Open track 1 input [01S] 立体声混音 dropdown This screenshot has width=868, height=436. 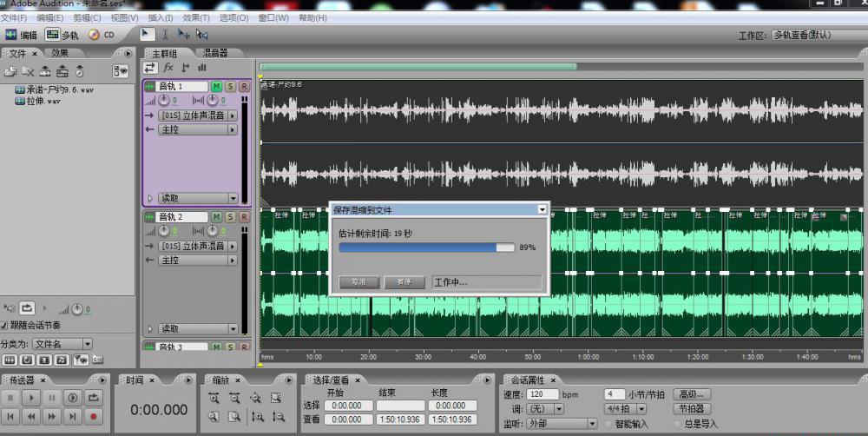[x=198, y=116]
